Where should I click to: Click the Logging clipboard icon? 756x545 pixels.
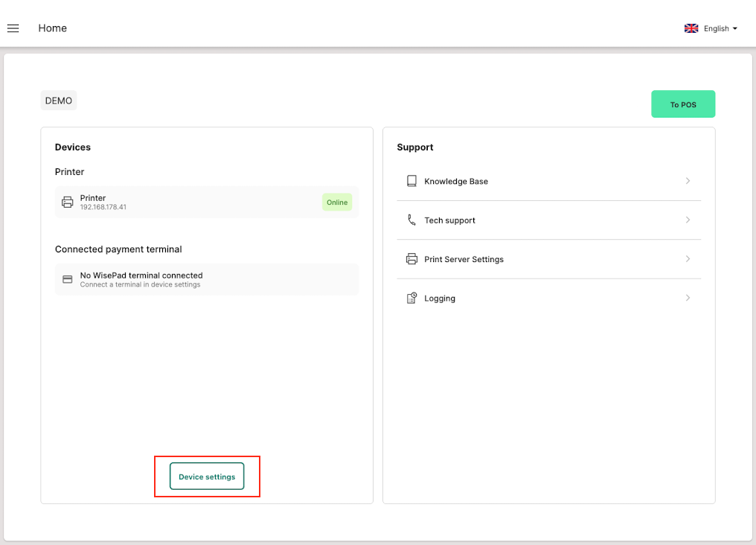click(x=411, y=299)
